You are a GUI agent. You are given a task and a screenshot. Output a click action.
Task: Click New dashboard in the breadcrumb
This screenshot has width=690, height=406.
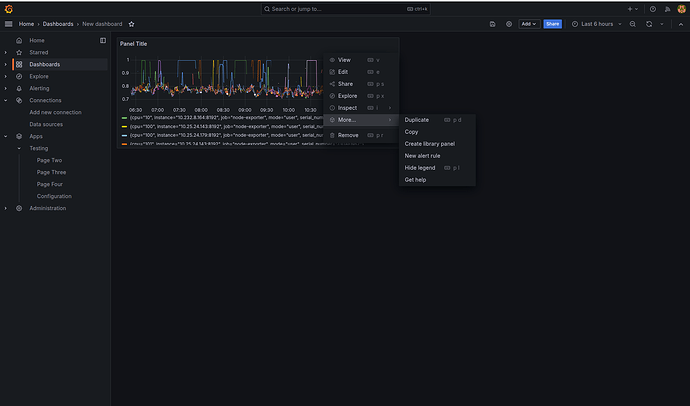[102, 24]
